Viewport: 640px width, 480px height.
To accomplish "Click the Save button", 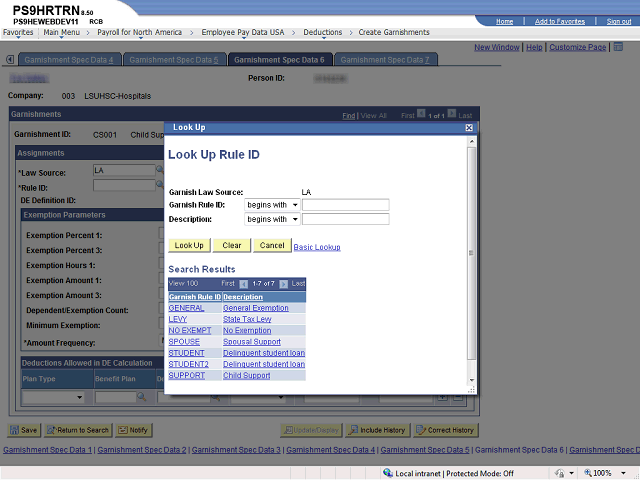I will [24, 430].
